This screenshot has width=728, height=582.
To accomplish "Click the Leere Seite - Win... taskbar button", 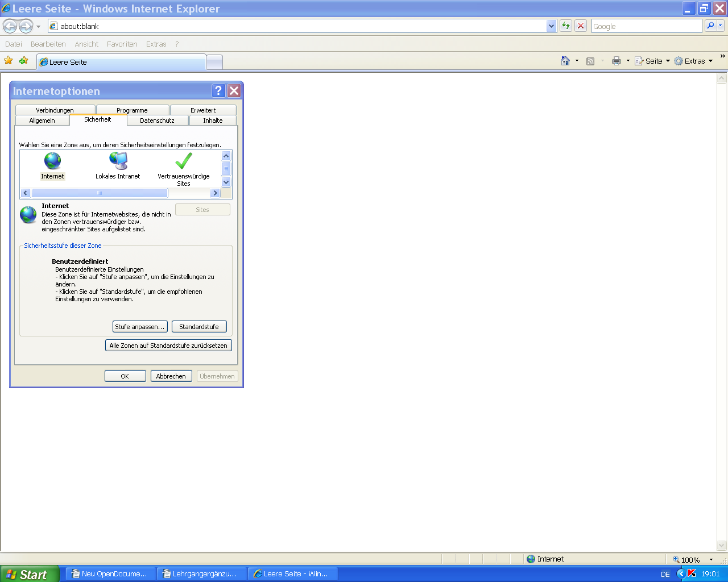I will pyautogui.click(x=293, y=574).
